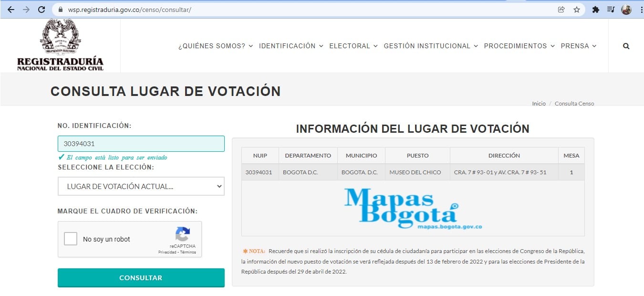Open the Identificación menu item

pos(291,46)
